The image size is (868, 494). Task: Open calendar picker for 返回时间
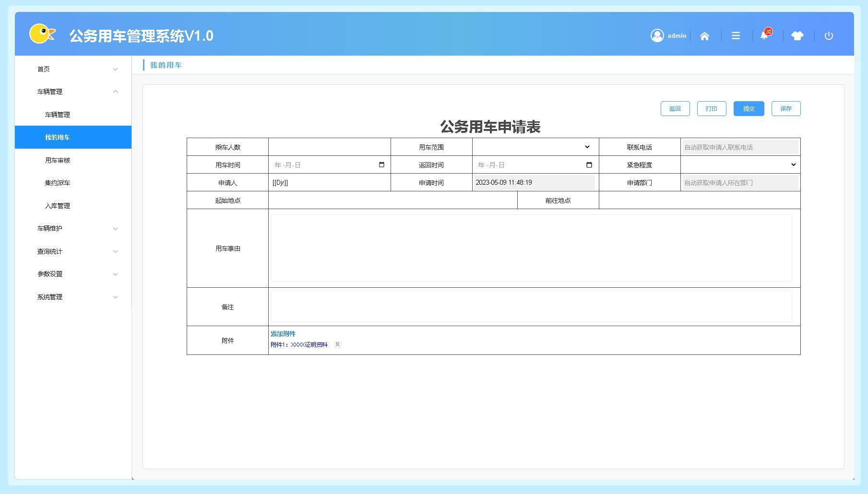[x=589, y=165]
